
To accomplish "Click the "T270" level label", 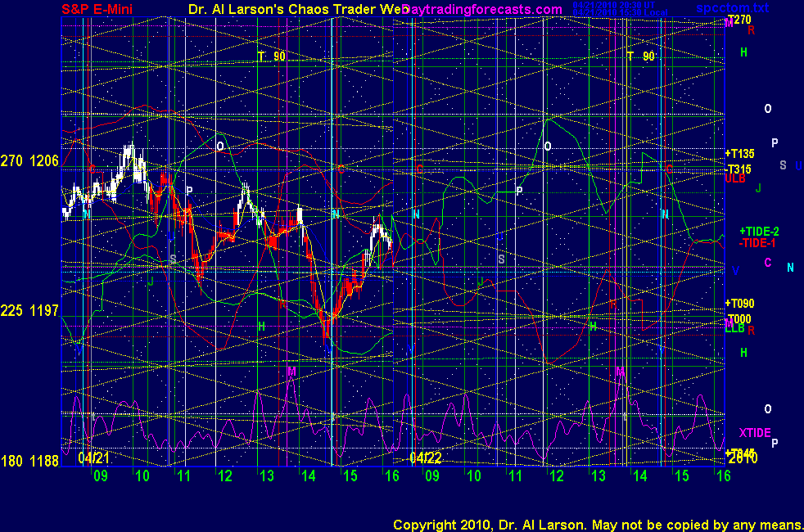I will tap(739, 20).
